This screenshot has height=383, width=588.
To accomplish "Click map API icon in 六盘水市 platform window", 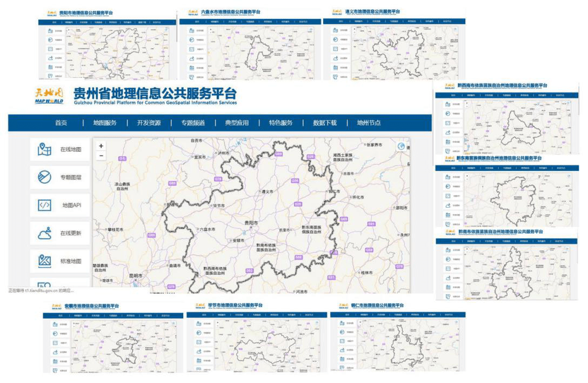I will (192, 49).
